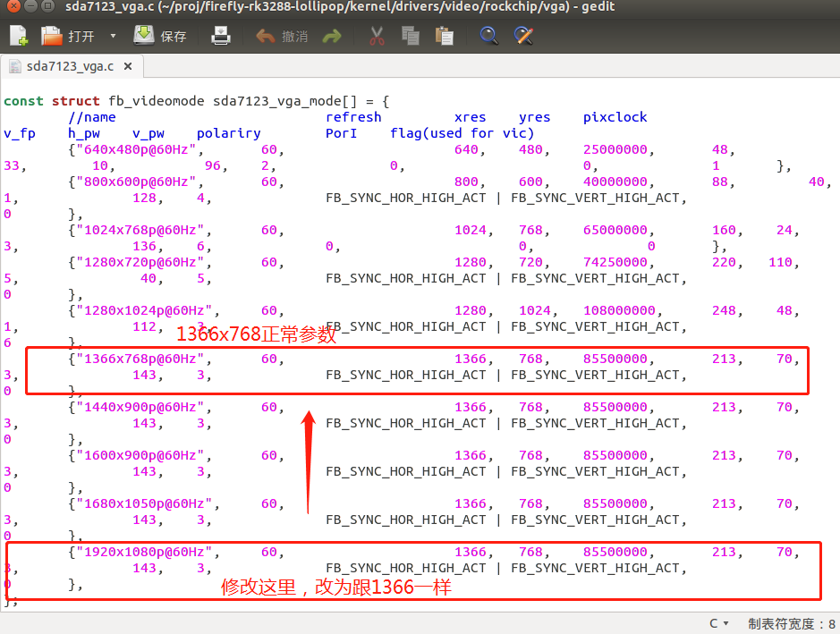
Task: Click the value 220 in 1280x720 row
Action: point(724,262)
